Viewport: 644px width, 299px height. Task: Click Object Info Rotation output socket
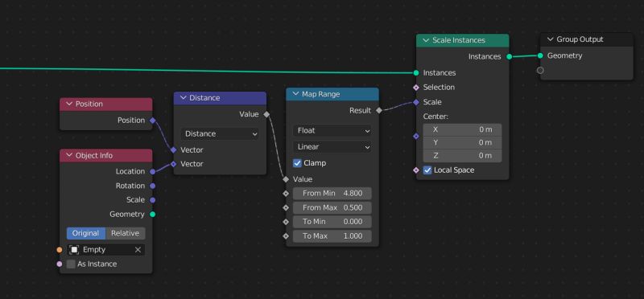point(153,186)
